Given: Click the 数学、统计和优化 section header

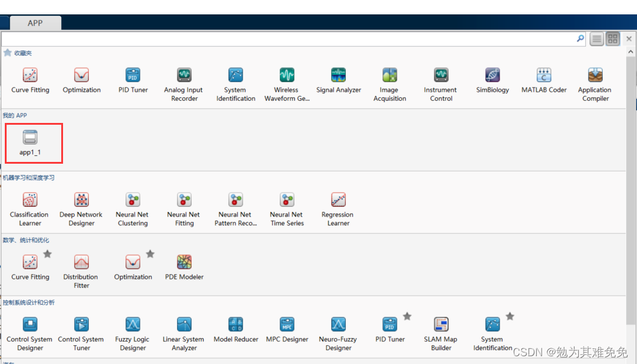Looking at the screenshot, I should click(x=26, y=240).
